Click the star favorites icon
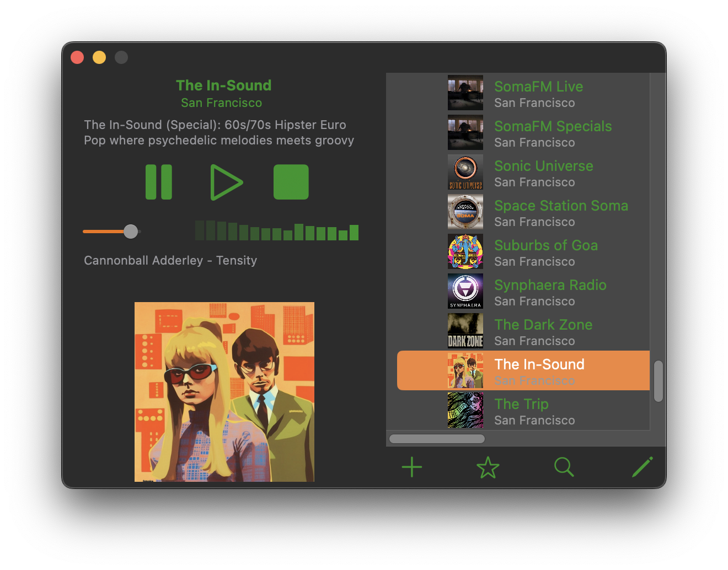Viewport: 728px width, 570px height. pyautogui.click(x=488, y=467)
